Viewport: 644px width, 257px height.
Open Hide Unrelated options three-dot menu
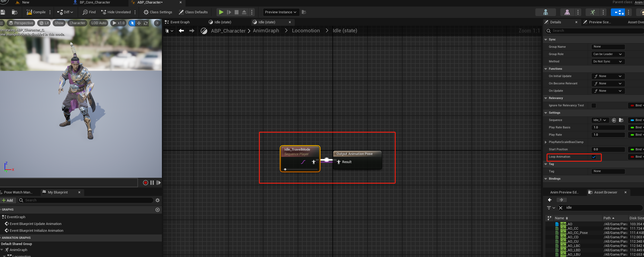click(135, 12)
